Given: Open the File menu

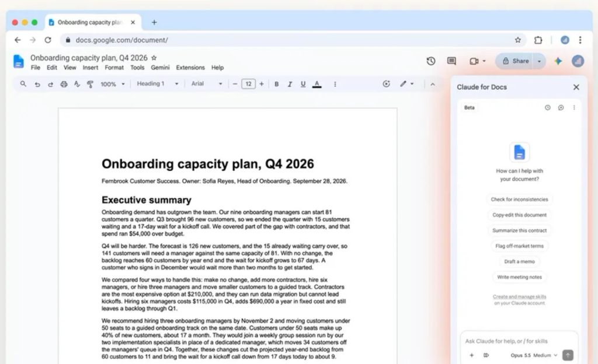Looking at the screenshot, I should (x=36, y=68).
